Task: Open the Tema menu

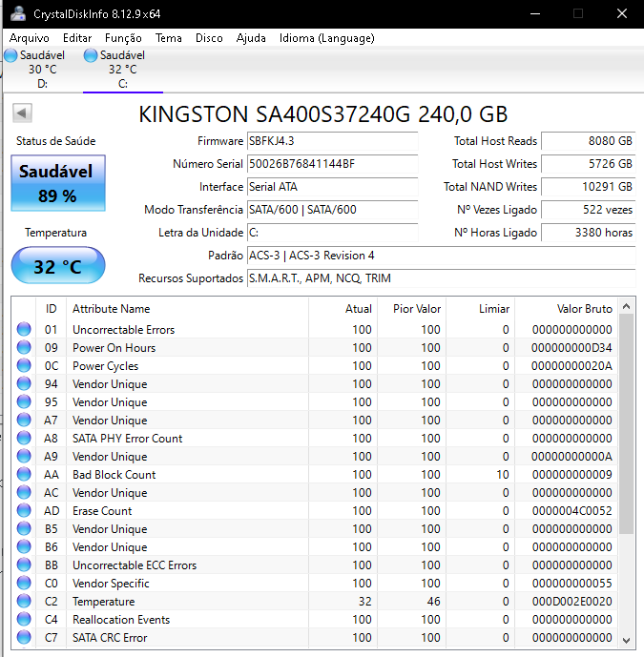Action: (x=169, y=38)
